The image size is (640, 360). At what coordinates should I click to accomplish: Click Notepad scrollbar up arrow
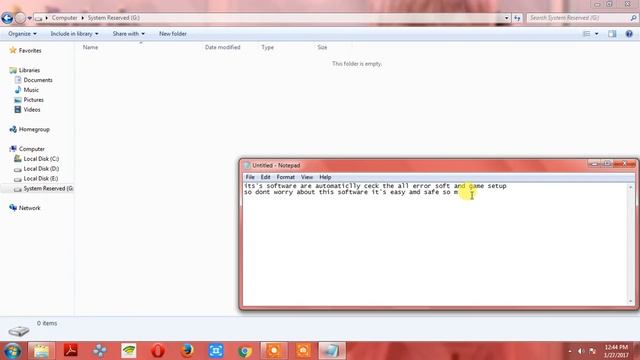(631, 187)
